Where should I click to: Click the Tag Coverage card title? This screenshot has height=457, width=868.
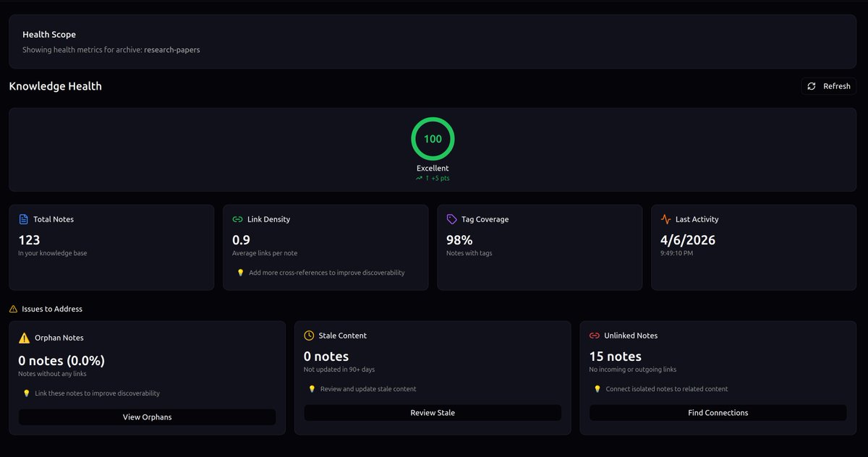click(x=485, y=219)
